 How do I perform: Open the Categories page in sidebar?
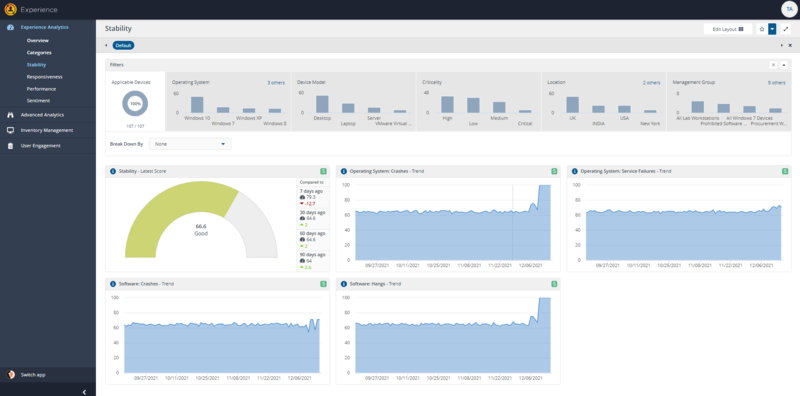[x=39, y=53]
